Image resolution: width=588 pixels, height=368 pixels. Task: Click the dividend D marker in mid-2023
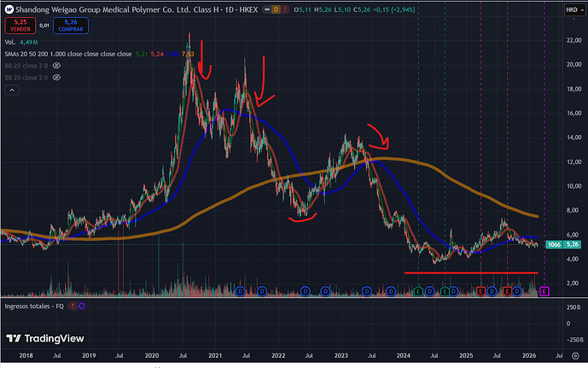367,291
